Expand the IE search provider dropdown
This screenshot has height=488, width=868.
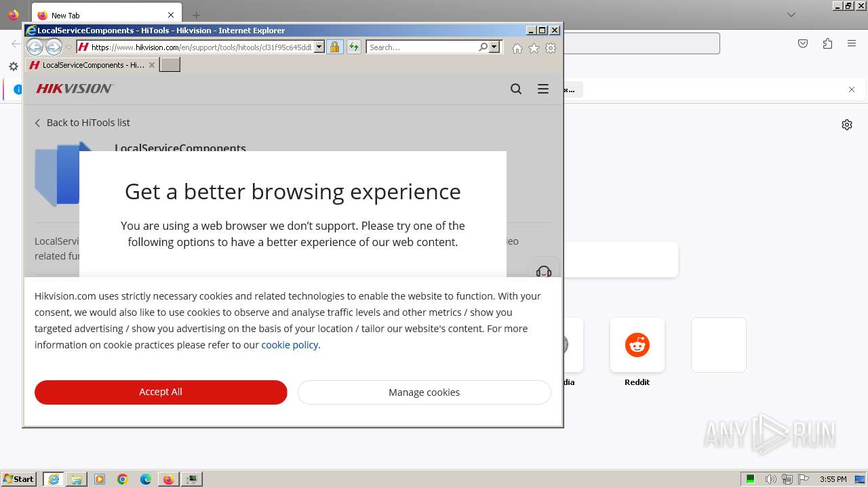coord(494,47)
